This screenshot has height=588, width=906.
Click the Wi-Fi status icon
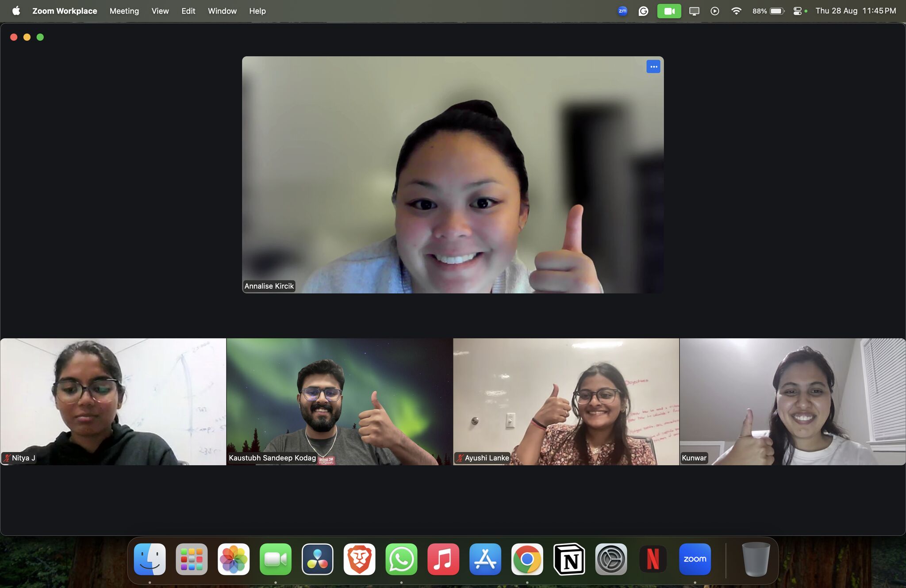(x=736, y=11)
